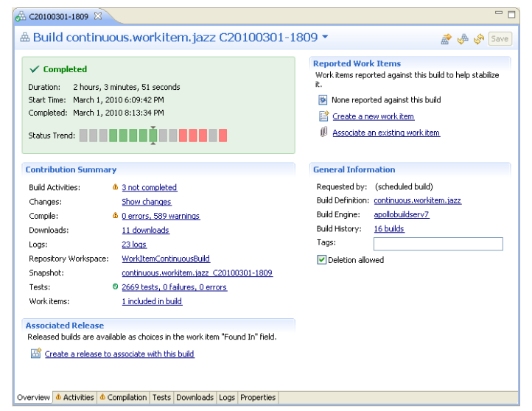This screenshot has height=411, width=532.
Task: Click the warning icon beside Build Activities
Action: point(115,188)
